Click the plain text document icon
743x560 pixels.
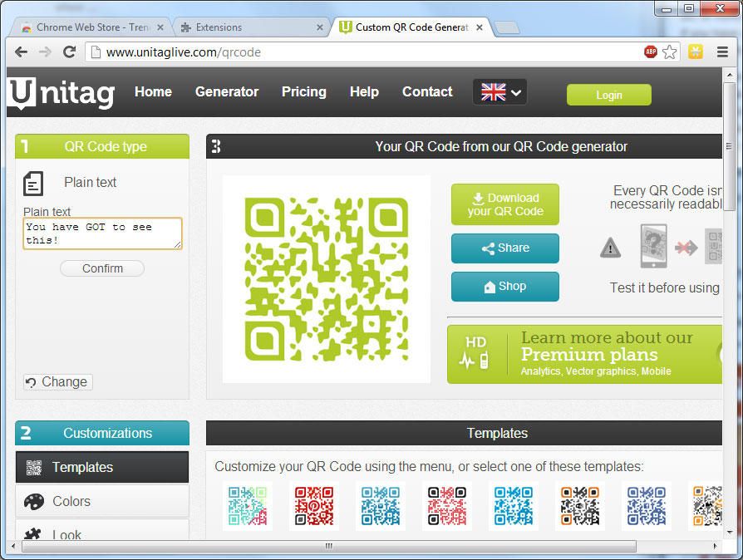point(33,184)
